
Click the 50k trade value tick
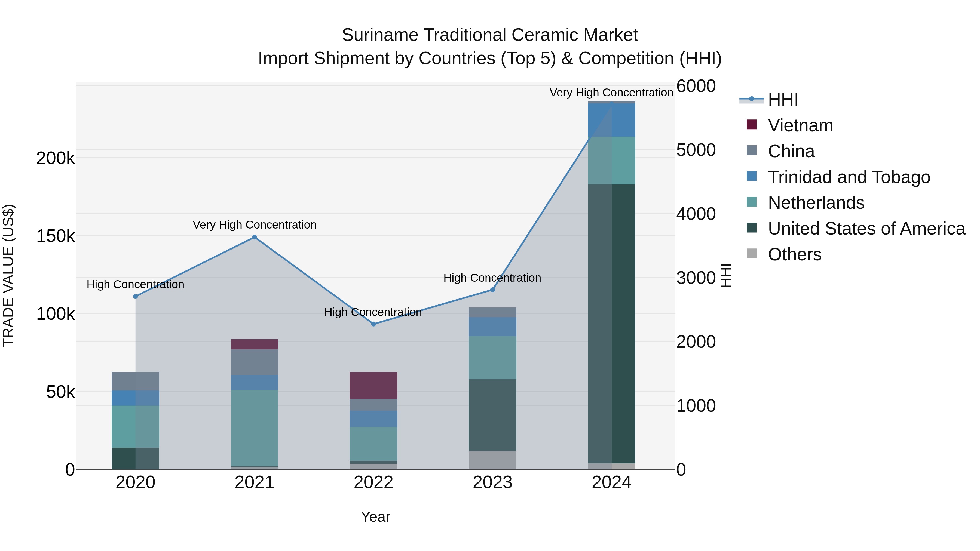pos(61,392)
